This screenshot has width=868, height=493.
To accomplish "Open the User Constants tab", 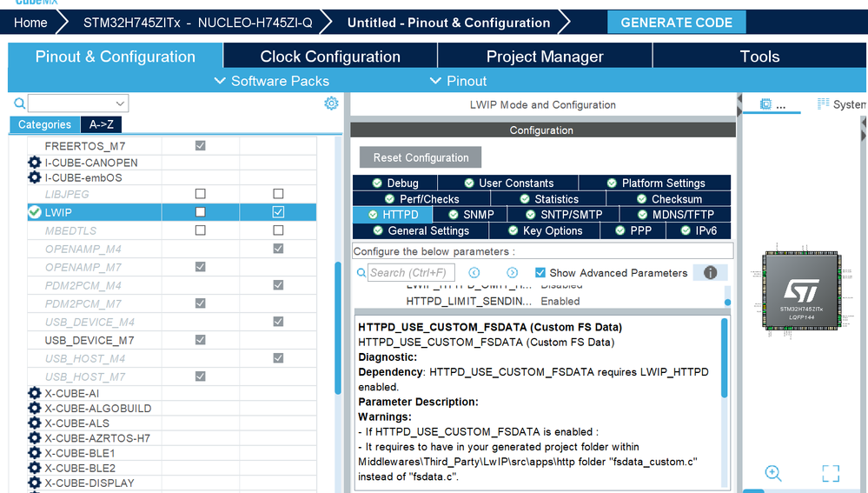I will click(x=508, y=183).
